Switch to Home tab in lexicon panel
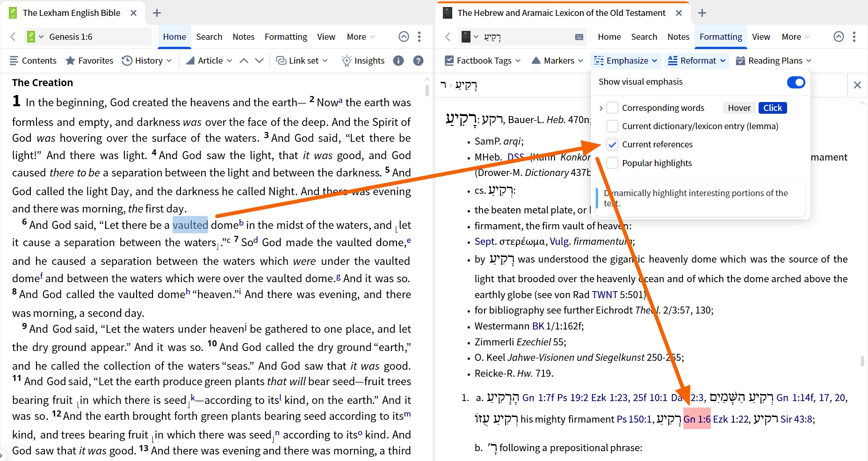 click(x=609, y=37)
